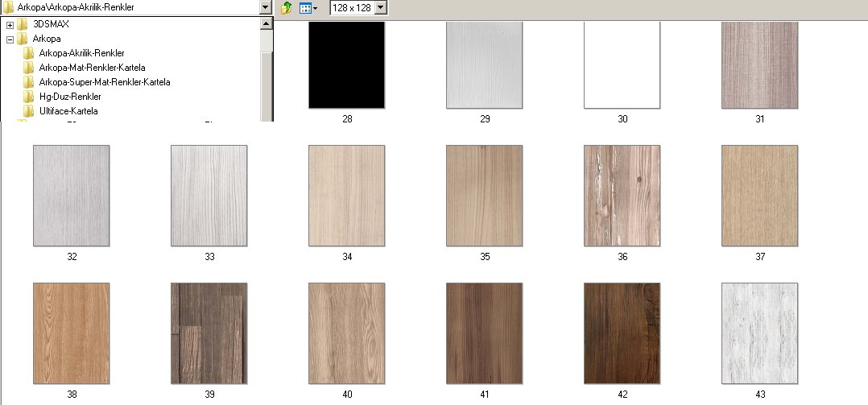Select the 3DSMAX folder
This screenshot has width=868, height=405.
51,24
